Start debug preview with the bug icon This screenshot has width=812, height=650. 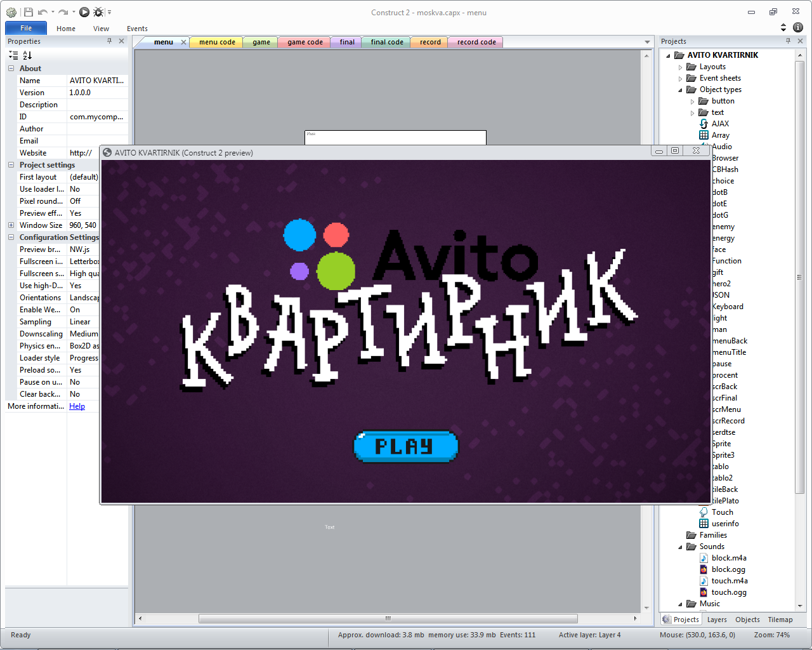pos(98,12)
